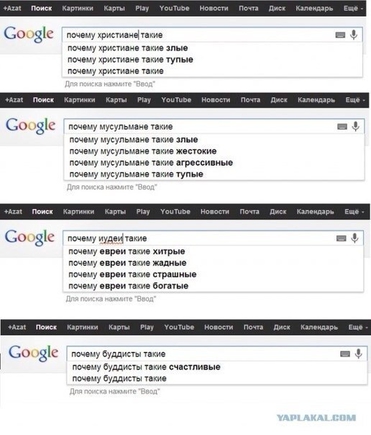Expand 'Еще' dropdown in the topmost navigation bar
371x435 pixels.
353,8
